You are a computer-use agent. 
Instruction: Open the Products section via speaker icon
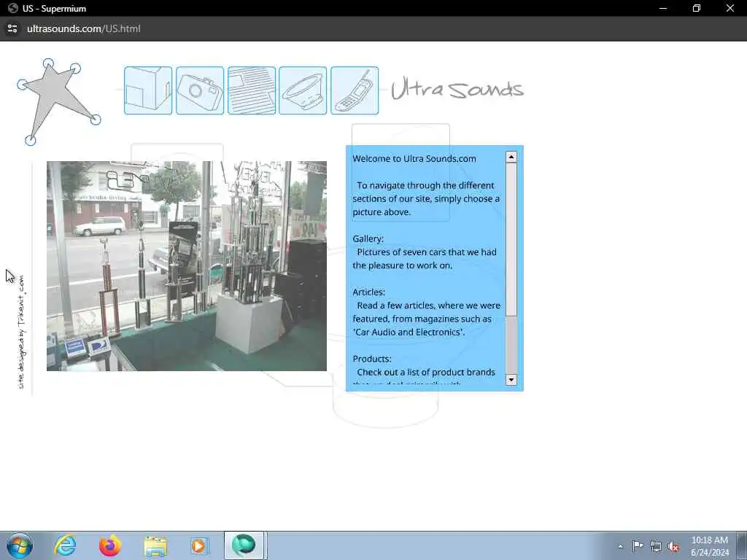tap(303, 90)
